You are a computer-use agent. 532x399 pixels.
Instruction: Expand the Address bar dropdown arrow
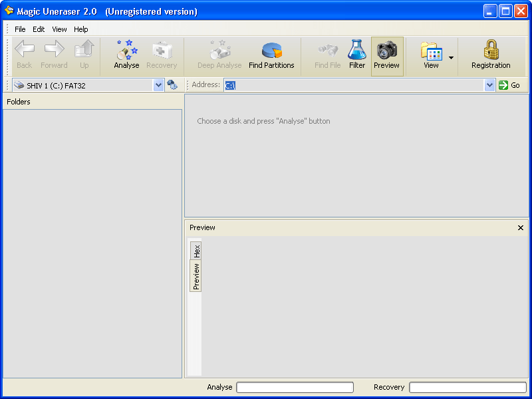[x=490, y=84]
